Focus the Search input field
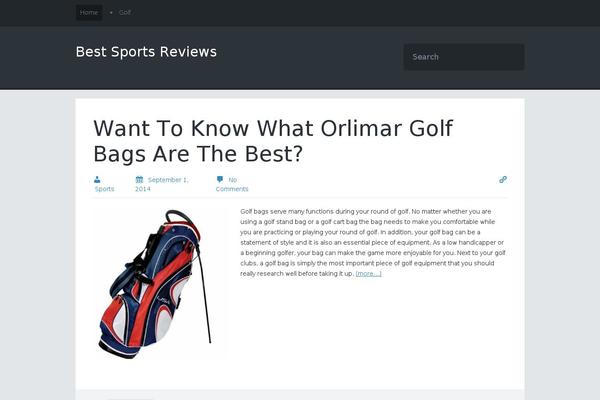This screenshot has width=600, height=400. [464, 57]
